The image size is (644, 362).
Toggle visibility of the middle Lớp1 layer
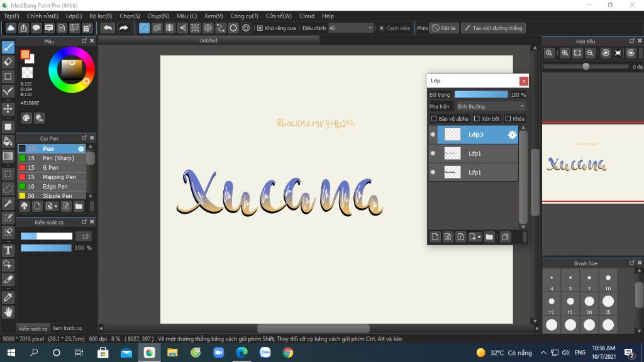click(433, 153)
